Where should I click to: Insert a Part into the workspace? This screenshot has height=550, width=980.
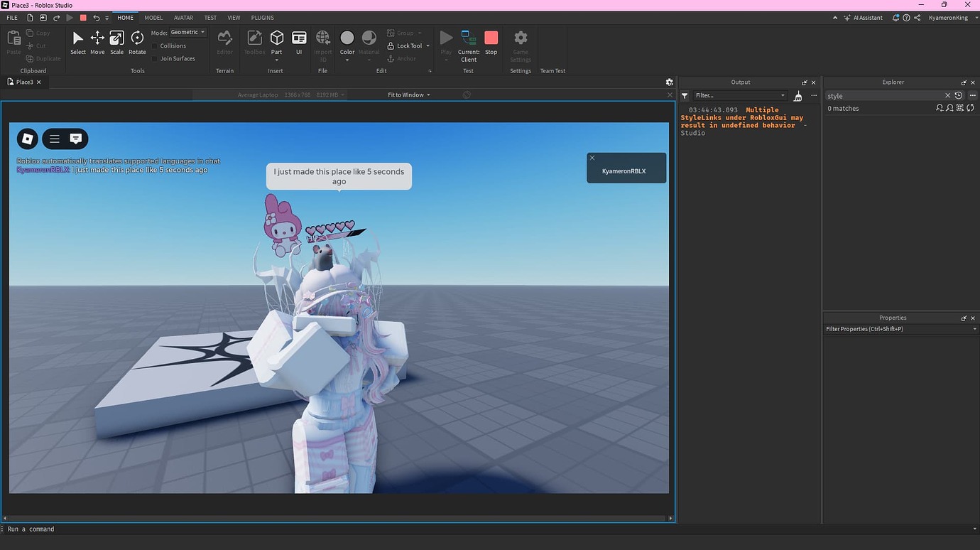click(x=276, y=38)
